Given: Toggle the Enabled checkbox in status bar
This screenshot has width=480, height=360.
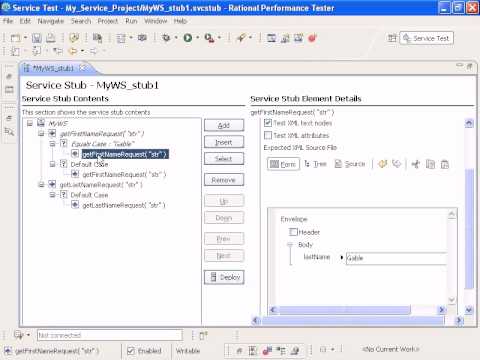Looking at the screenshot, I should point(131,351).
